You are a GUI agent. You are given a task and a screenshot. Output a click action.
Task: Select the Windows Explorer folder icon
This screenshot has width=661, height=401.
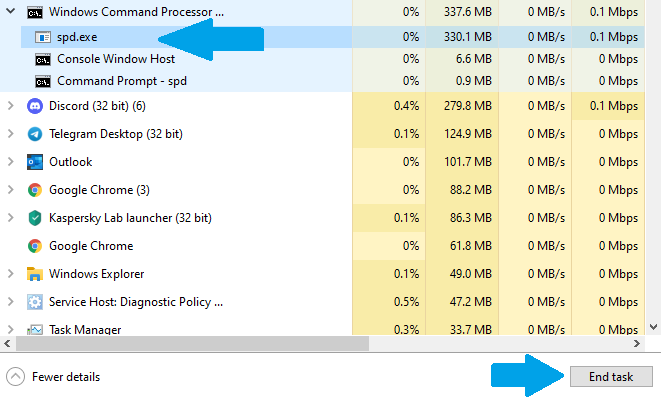click(35, 274)
